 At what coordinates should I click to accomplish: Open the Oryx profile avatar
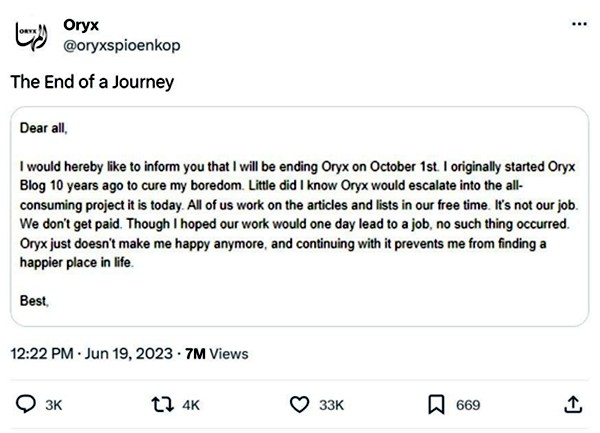(x=31, y=36)
